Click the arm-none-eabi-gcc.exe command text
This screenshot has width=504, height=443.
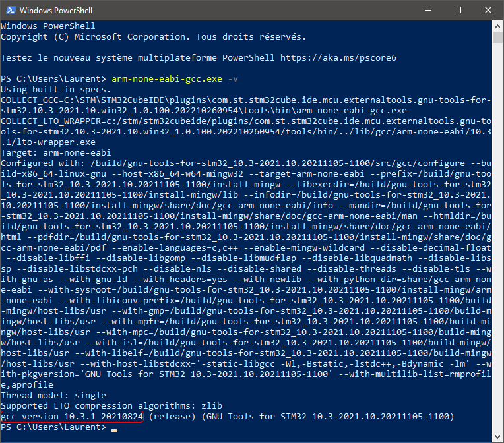[x=167, y=79]
